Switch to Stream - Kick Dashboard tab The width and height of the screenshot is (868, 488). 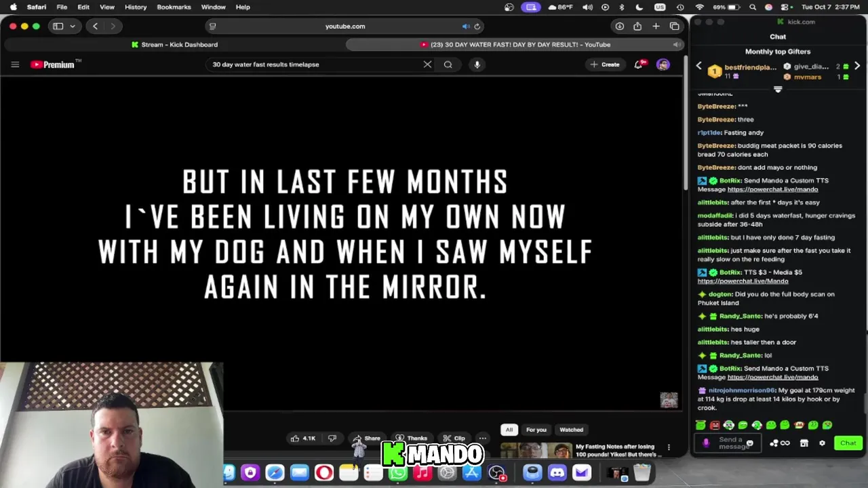174,45
